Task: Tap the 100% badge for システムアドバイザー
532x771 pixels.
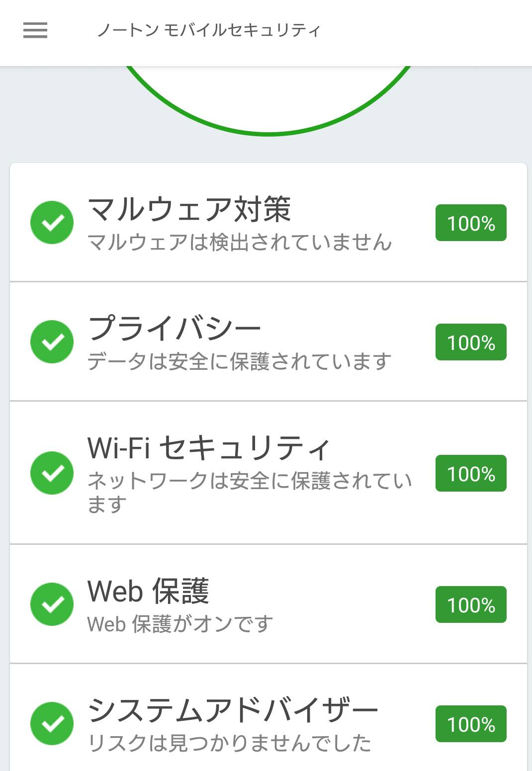Action: click(471, 724)
